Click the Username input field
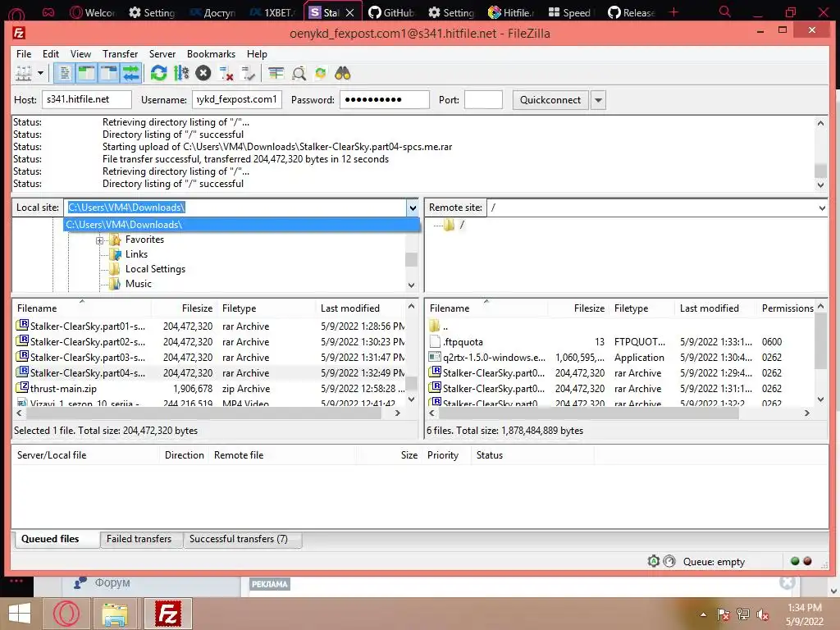This screenshot has height=630, width=840. point(237,99)
